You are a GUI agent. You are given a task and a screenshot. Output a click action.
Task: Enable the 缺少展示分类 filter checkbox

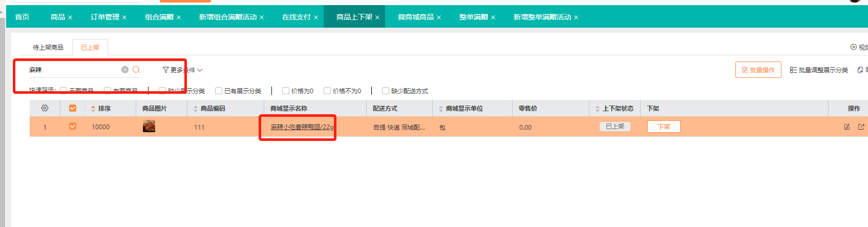[x=162, y=91]
